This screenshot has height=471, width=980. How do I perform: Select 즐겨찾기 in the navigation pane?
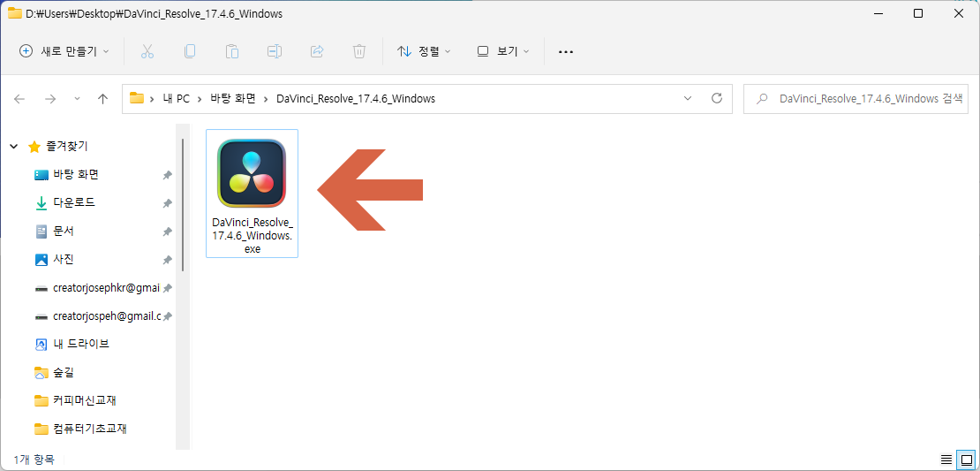pos(67,147)
